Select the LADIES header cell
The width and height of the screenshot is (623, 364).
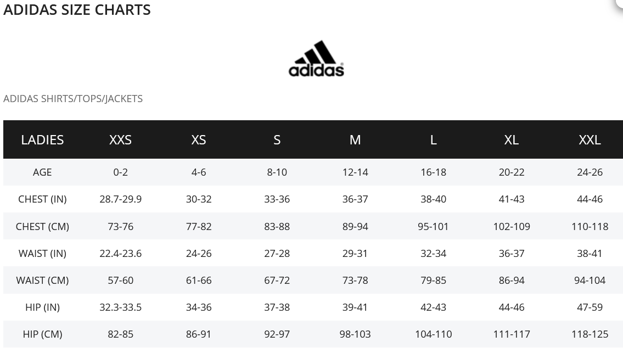click(x=42, y=140)
